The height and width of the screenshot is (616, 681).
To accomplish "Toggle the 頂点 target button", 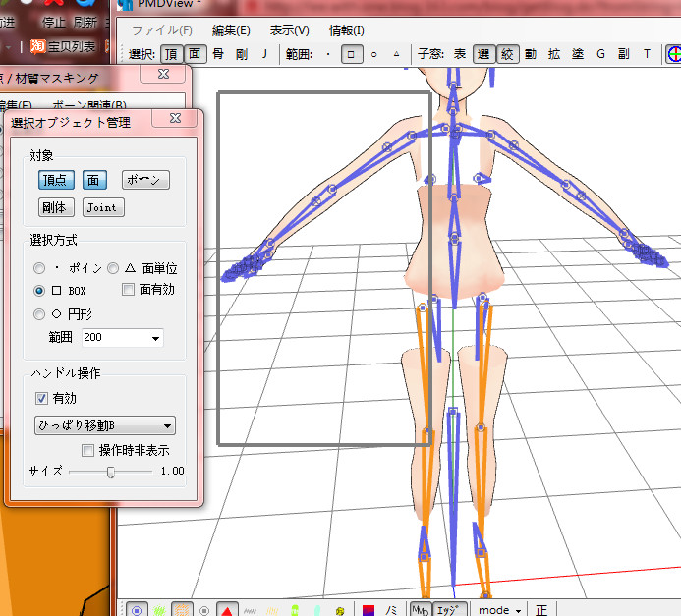I will click(x=56, y=180).
